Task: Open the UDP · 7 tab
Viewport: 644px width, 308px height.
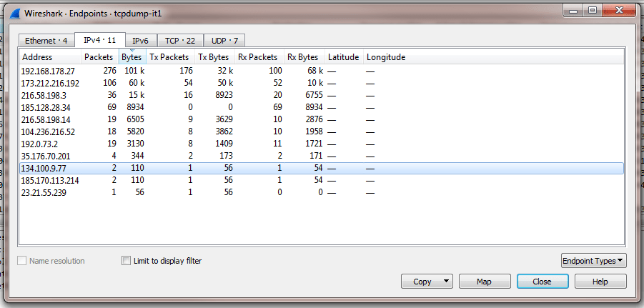Action: pyautogui.click(x=225, y=41)
